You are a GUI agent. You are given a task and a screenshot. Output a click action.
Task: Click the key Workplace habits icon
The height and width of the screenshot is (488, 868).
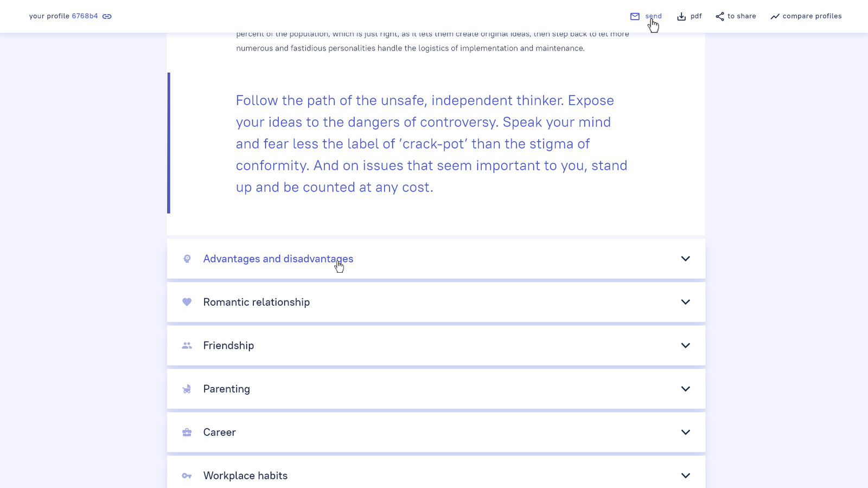pos(187,476)
